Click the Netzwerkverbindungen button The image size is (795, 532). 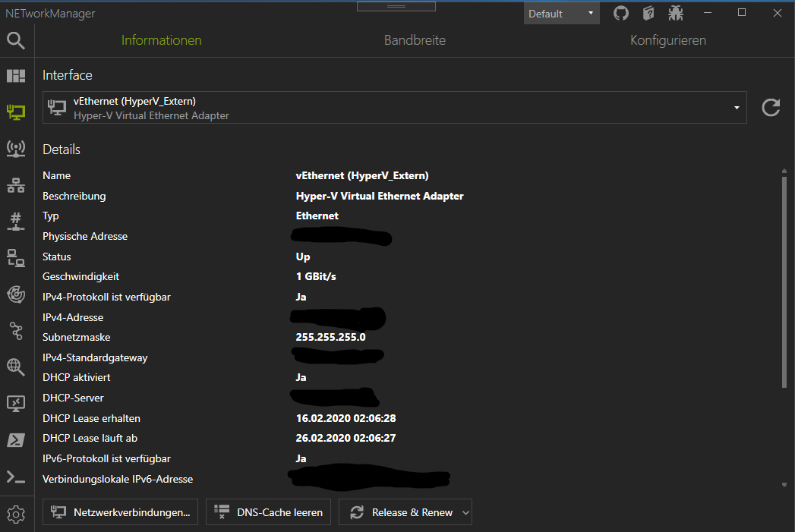click(x=120, y=512)
